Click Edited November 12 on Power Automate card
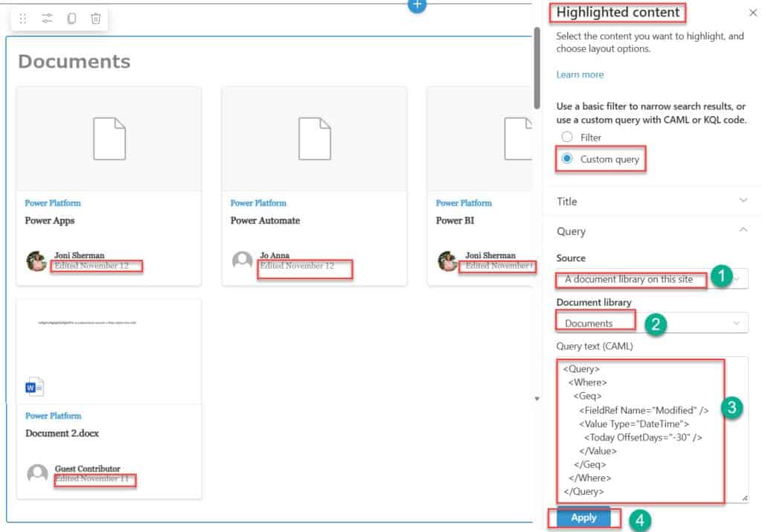This screenshot has height=532, width=762. [x=297, y=266]
